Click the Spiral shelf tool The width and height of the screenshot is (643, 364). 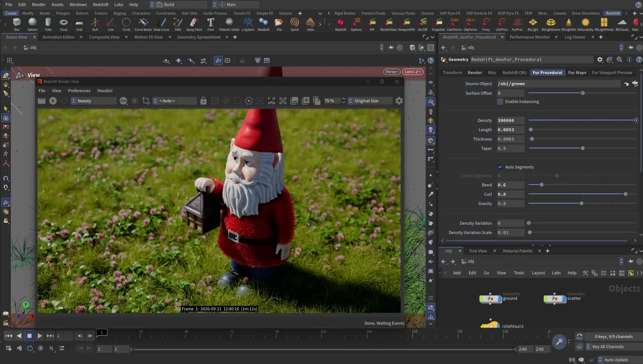point(294,24)
